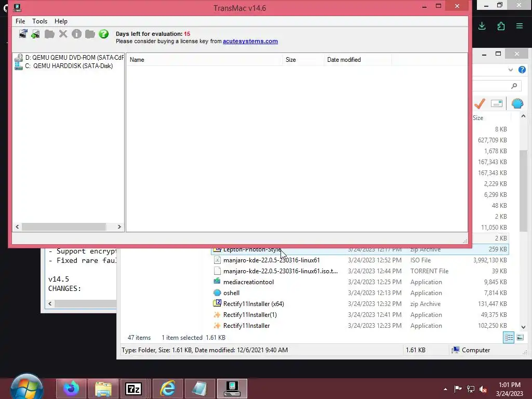Open 7-Zip from the taskbar
The image size is (532, 399).
(x=134, y=389)
